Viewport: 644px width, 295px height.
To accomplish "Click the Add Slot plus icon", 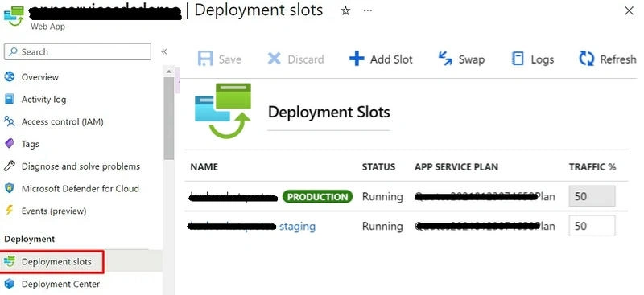I will click(x=357, y=59).
